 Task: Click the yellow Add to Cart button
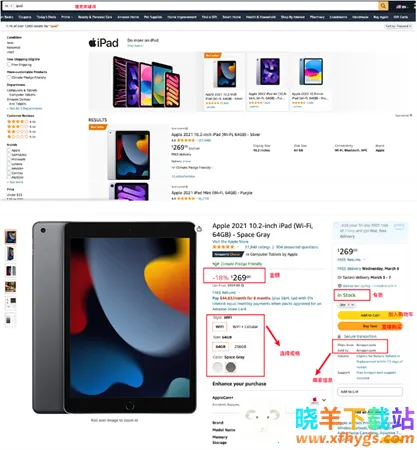370,315
